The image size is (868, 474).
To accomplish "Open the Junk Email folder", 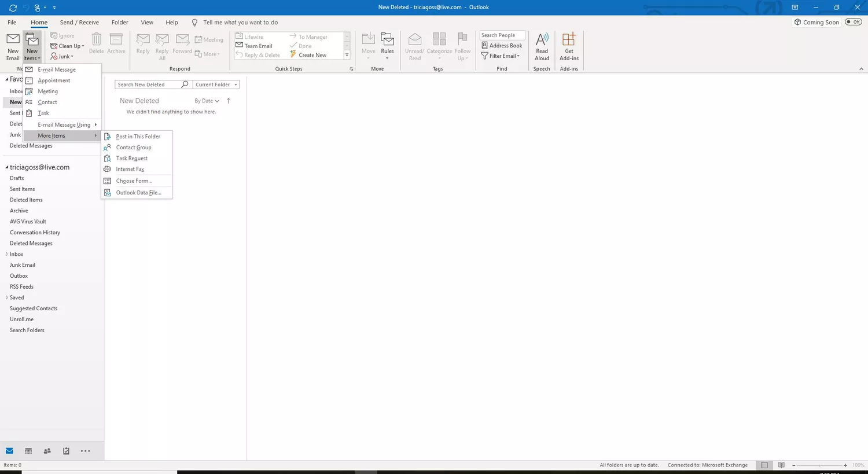I will (x=23, y=265).
